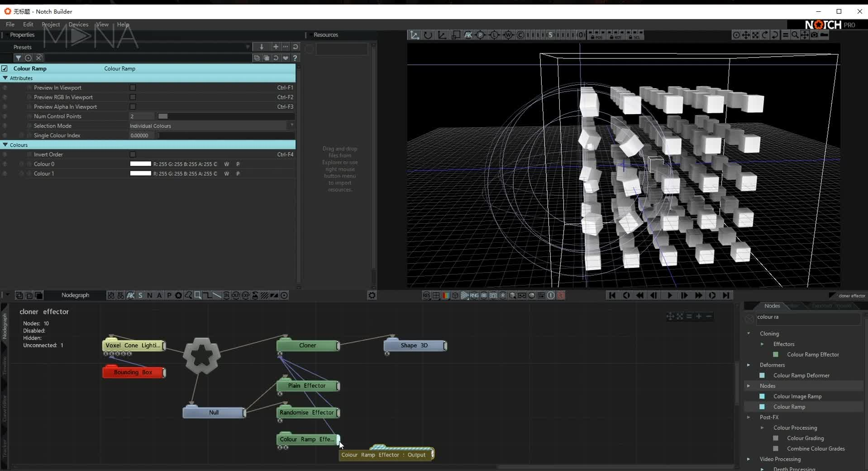This screenshot has width=868, height=471.
Task: Select the Nodes tab in the browser panel
Action: pyautogui.click(x=772, y=306)
